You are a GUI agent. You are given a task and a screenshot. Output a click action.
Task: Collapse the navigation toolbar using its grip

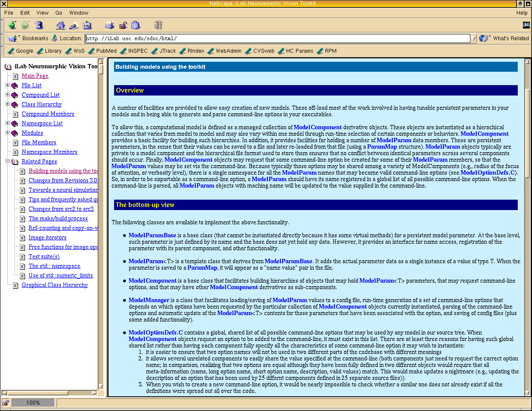[x=3, y=25]
